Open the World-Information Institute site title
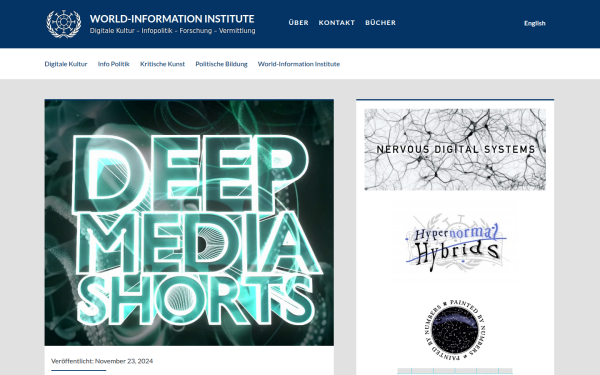Viewport: 600px width, 375px height. [172, 19]
